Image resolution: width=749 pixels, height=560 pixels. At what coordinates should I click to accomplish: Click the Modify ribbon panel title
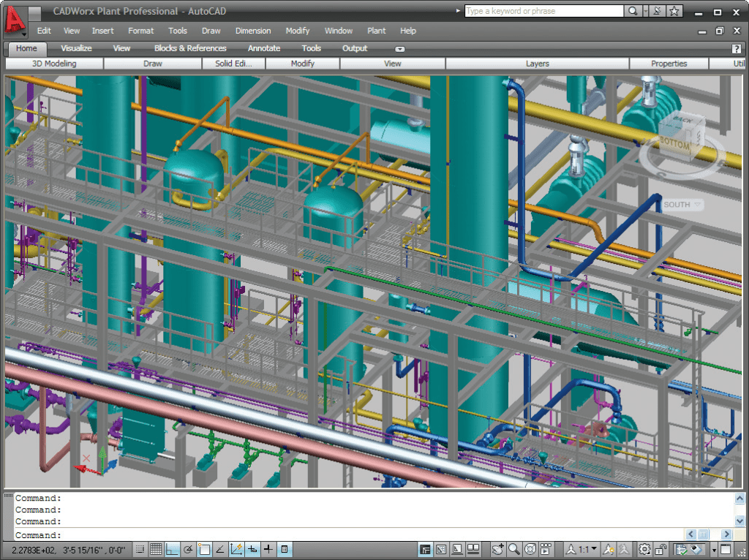(301, 64)
